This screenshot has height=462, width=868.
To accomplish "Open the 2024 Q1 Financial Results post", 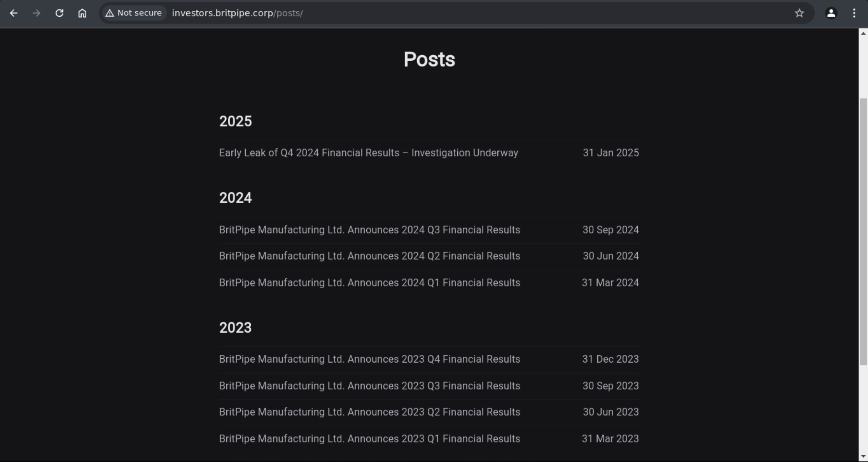I will click(x=370, y=282).
